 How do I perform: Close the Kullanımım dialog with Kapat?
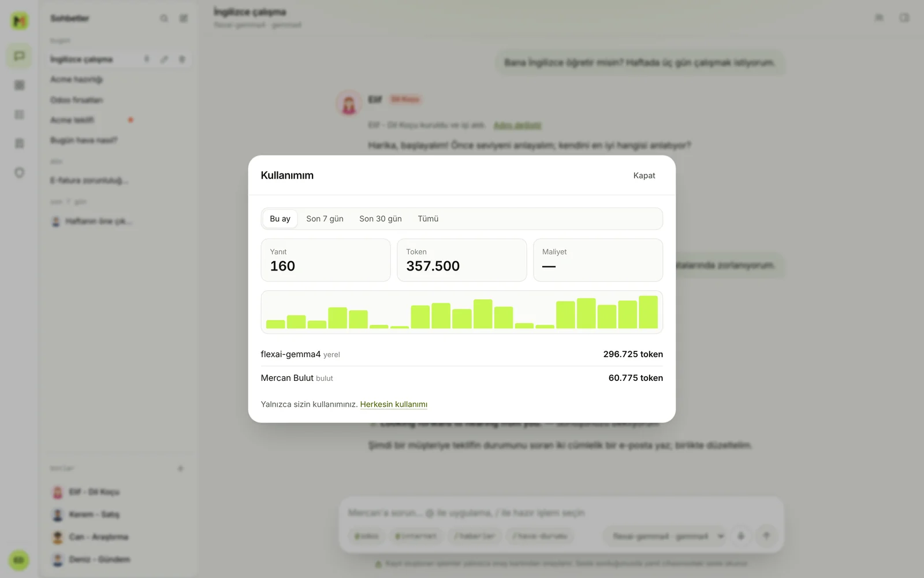[644, 176]
